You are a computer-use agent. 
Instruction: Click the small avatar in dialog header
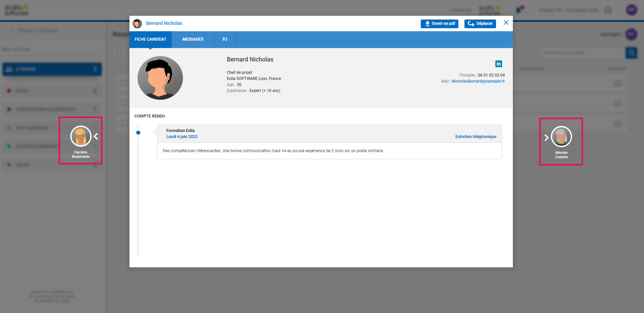point(137,23)
